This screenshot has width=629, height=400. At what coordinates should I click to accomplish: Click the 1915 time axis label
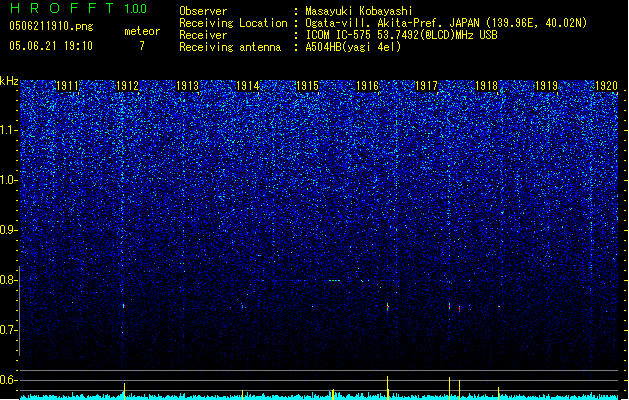pyautogui.click(x=307, y=86)
